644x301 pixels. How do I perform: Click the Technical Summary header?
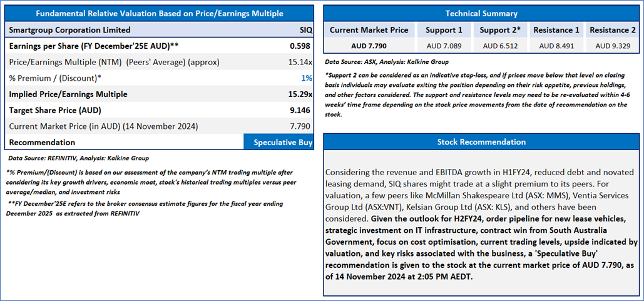pos(481,14)
